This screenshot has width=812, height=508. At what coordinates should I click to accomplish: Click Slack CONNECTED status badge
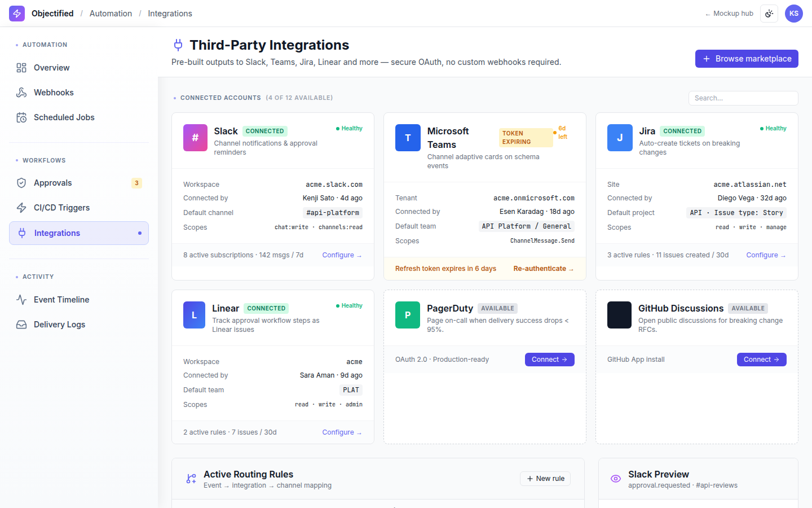(264, 131)
